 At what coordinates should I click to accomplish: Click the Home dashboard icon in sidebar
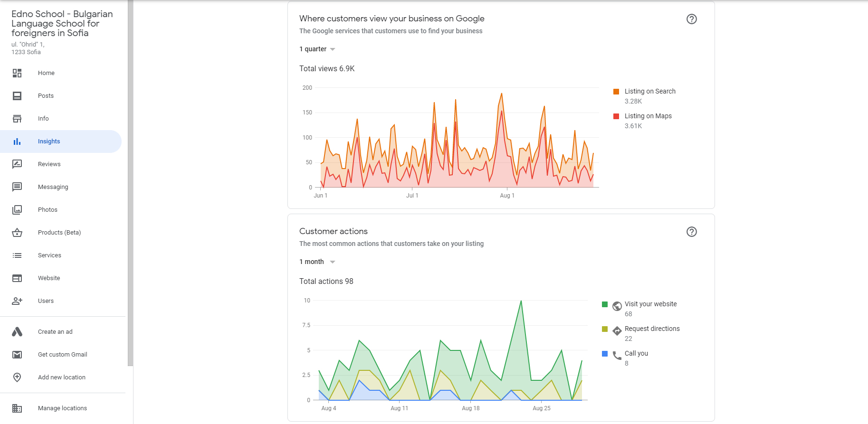(17, 73)
